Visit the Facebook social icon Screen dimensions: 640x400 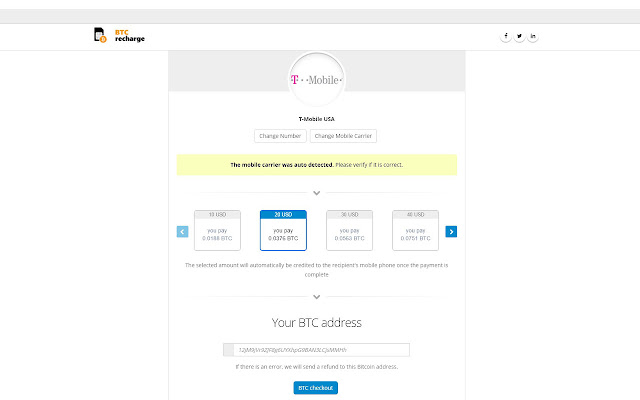tap(506, 36)
